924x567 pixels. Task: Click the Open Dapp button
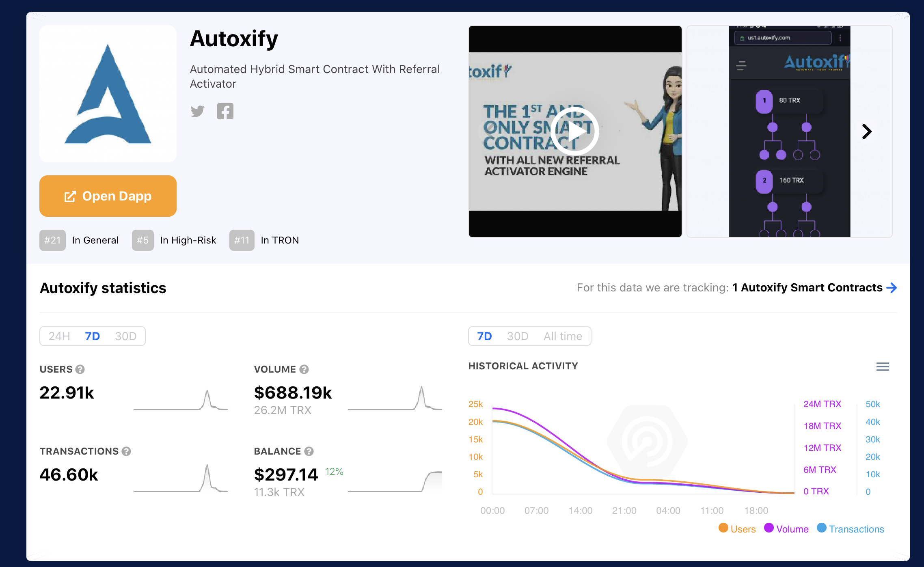(108, 196)
